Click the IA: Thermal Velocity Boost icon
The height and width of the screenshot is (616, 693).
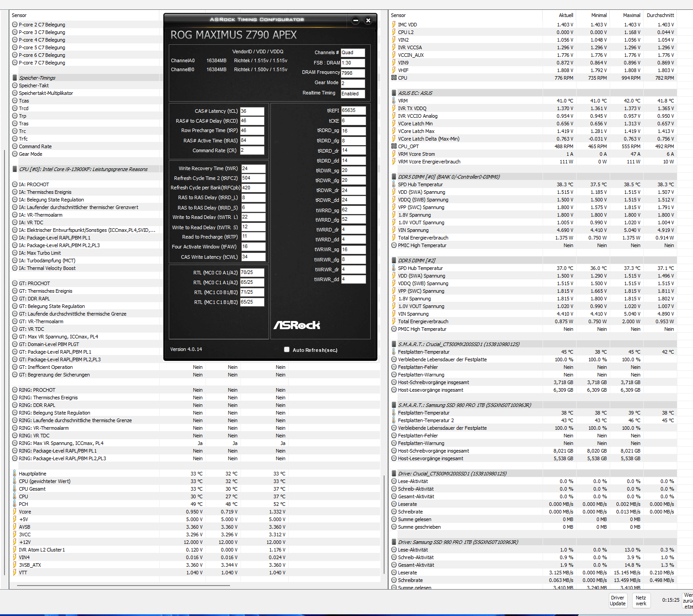(15, 268)
